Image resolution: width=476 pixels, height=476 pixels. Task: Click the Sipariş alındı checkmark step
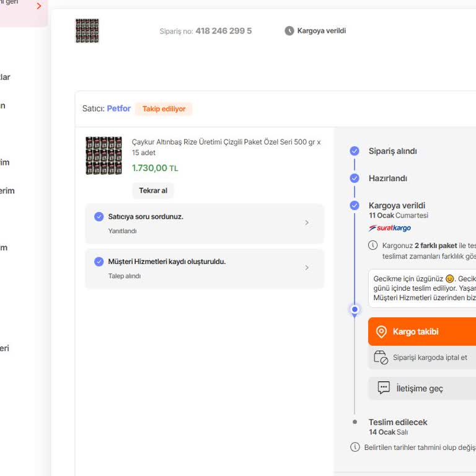tap(355, 151)
